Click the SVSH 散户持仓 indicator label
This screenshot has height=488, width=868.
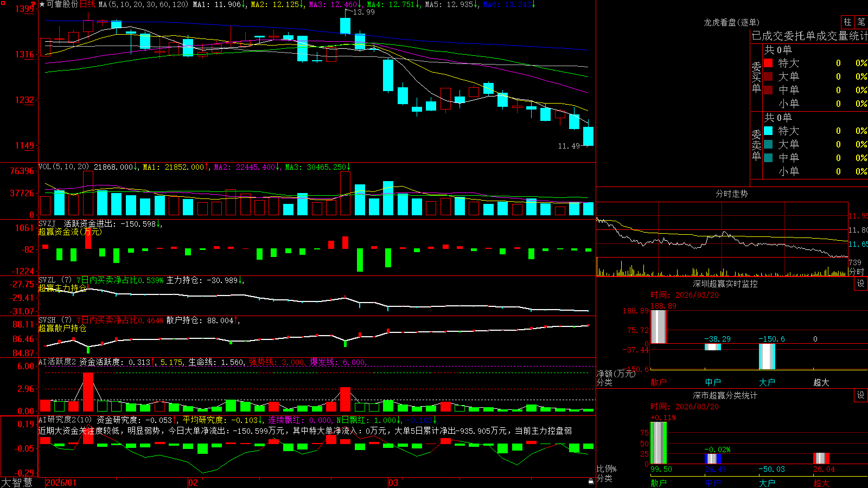(x=138, y=320)
